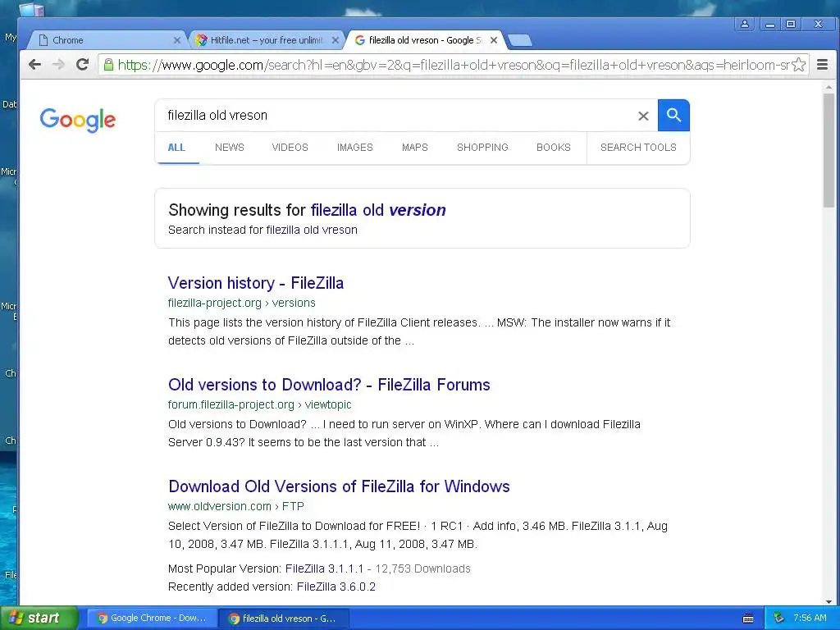Image resolution: width=840 pixels, height=630 pixels.
Task: Close the filezilla old vreson tab
Action: pos(494,40)
